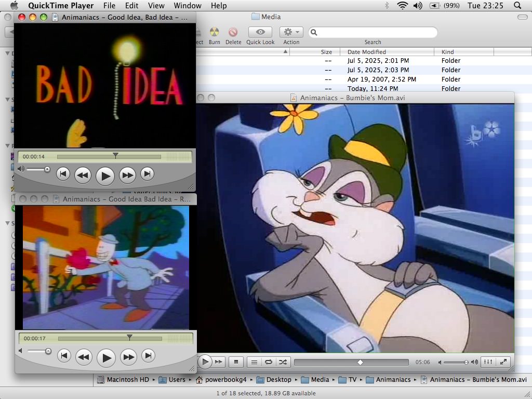Collapse the first sidebar section triangle in Finder
Screen dimensions: 532x399
point(7,54)
